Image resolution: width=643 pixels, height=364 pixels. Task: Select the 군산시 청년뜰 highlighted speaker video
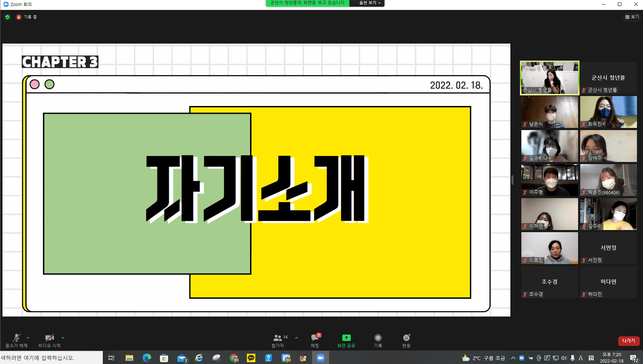click(550, 78)
